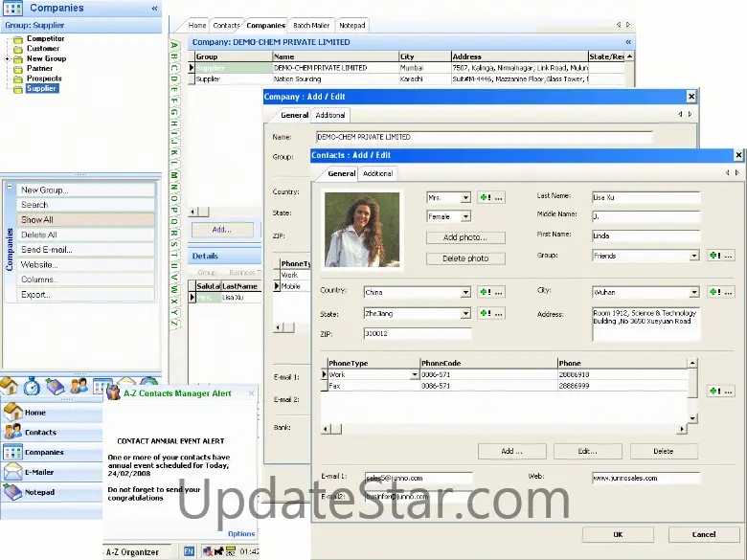Collapse the Company details header chevron
The width and height of the screenshot is (747, 560).
point(628,42)
